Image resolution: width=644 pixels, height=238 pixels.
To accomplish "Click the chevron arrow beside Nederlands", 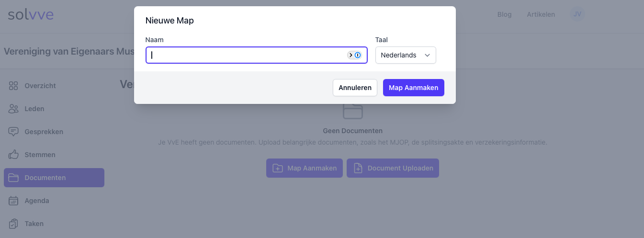I will (427, 55).
